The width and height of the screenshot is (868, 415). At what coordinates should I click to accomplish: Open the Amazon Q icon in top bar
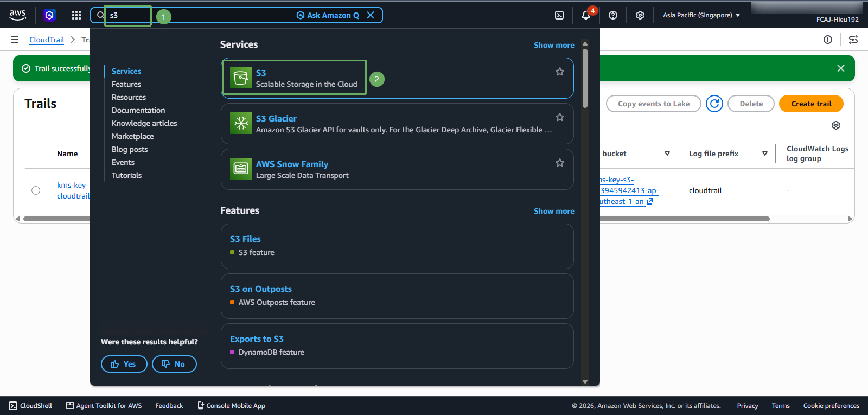point(49,15)
